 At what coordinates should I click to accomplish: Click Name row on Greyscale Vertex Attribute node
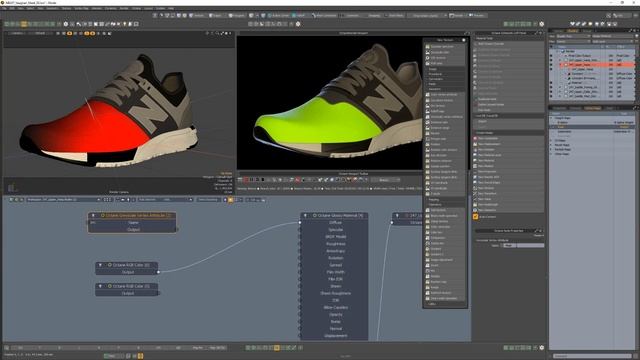pyautogui.click(x=133, y=222)
